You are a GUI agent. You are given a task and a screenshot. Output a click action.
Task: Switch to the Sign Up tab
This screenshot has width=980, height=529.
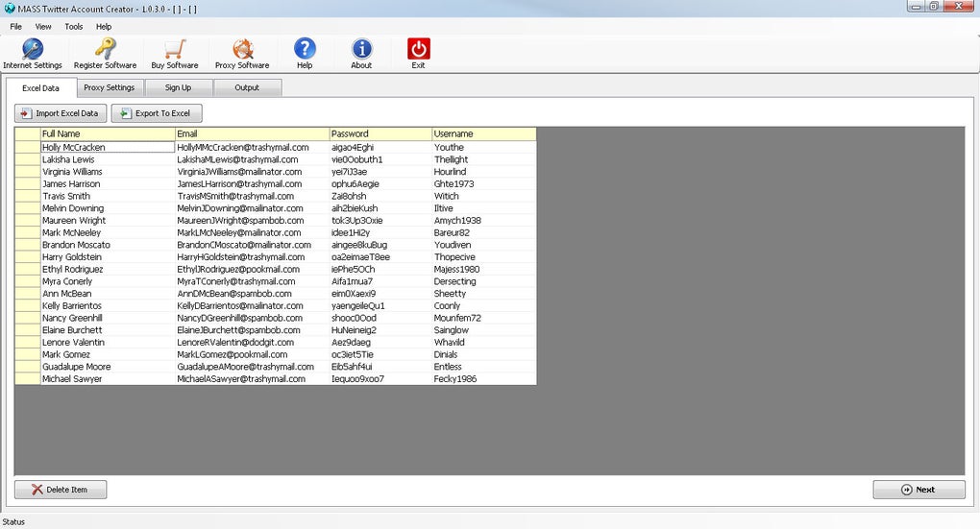(178, 87)
